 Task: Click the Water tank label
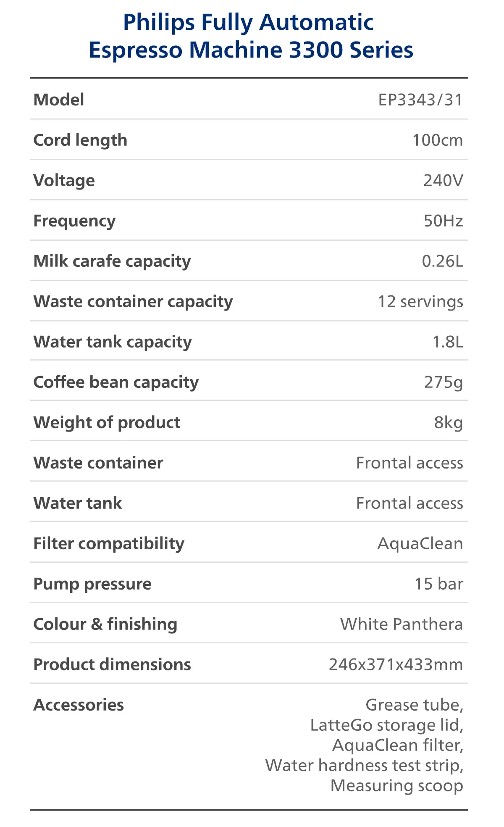[78, 503]
